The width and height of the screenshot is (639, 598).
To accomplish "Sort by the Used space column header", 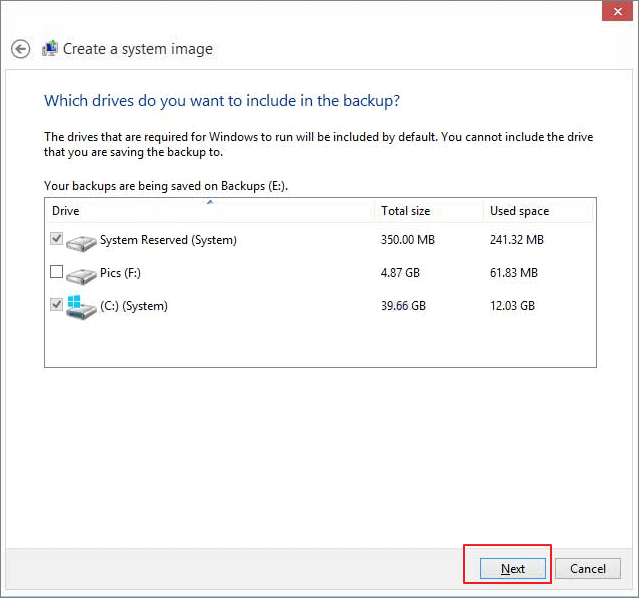I will (538, 211).
